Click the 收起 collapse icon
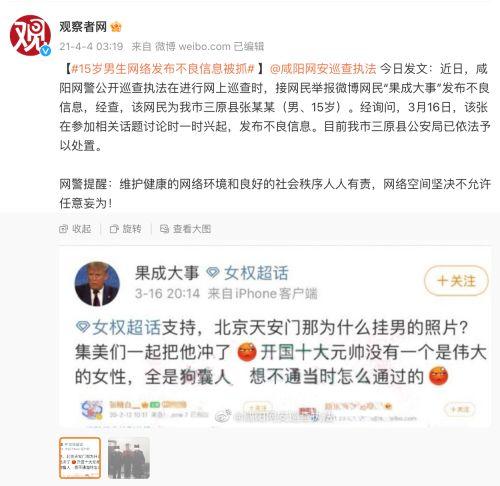The image size is (500, 486). [63, 229]
